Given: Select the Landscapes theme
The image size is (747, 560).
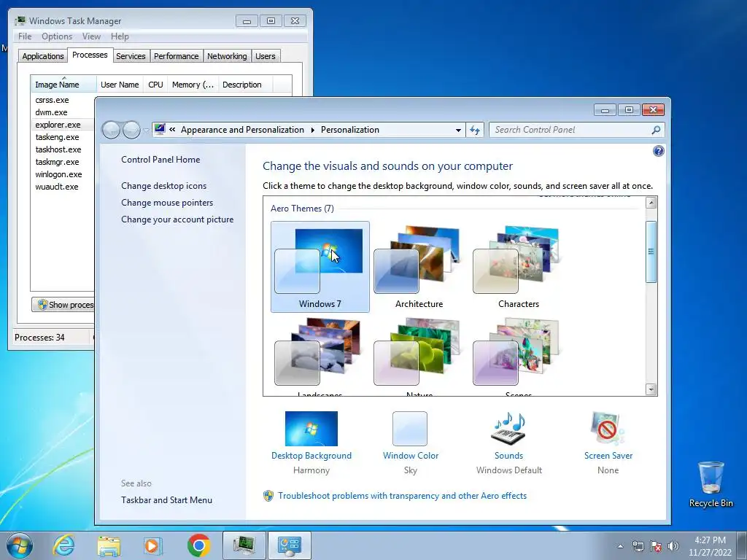Looking at the screenshot, I should click(x=320, y=357).
